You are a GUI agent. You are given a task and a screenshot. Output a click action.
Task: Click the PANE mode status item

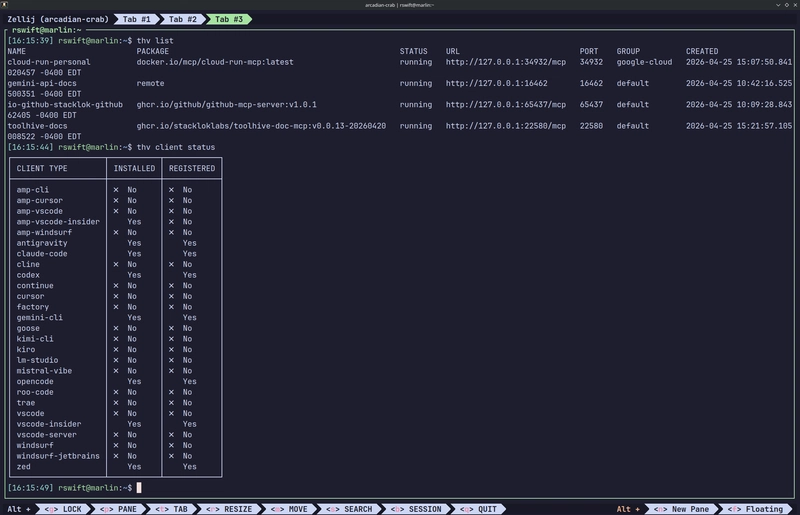(118, 509)
